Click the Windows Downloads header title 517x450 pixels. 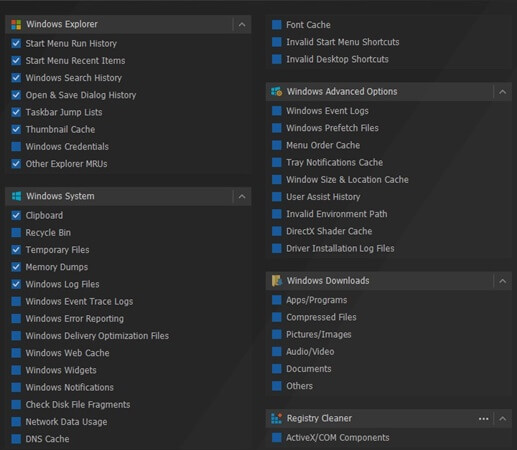[x=328, y=281]
